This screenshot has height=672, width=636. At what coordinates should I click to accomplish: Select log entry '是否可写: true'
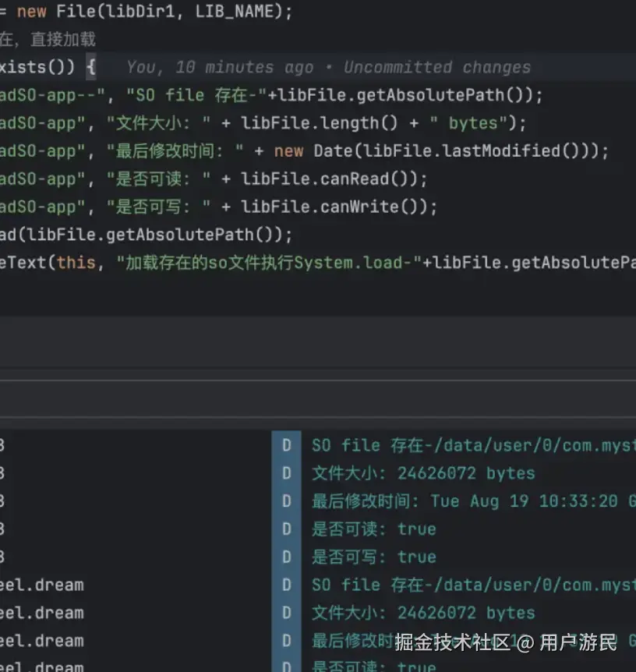point(373,557)
